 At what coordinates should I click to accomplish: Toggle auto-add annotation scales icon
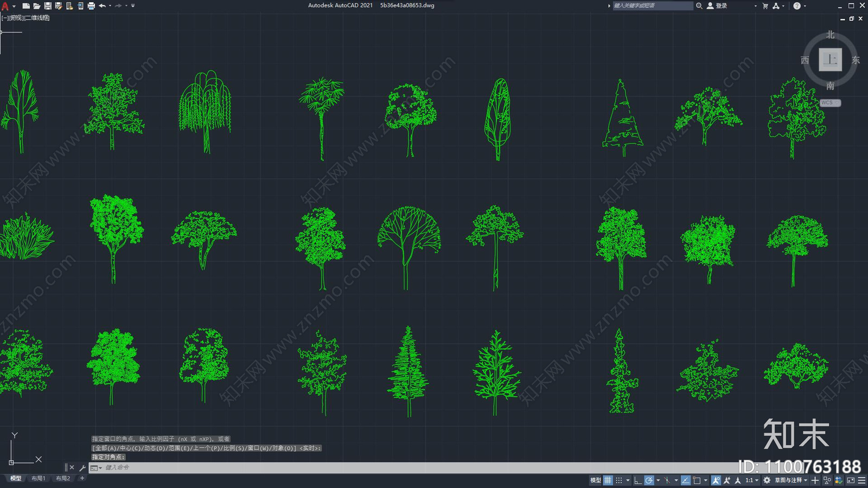(727, 480)
